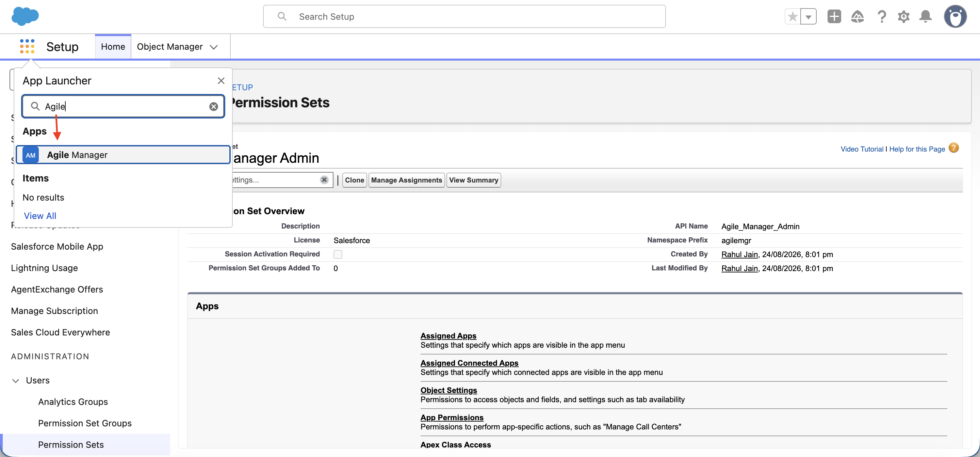Click Manage Assignments button
Image resolution: width=980 pixels, height=457 pixels.
point(407,180)
